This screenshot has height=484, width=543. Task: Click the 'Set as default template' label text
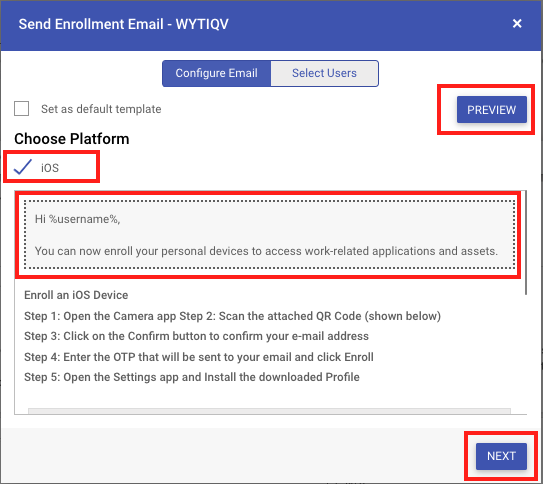click(x=101, y=109)
